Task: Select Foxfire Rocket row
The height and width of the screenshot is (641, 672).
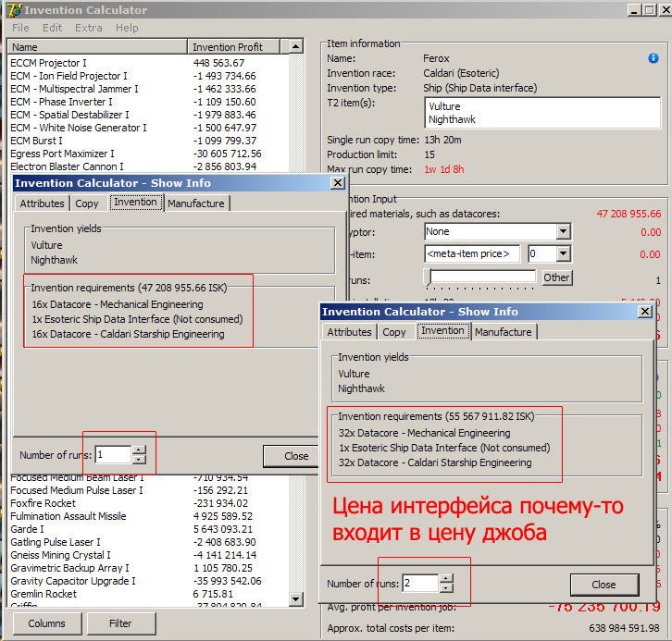Action: pos(148,503)
